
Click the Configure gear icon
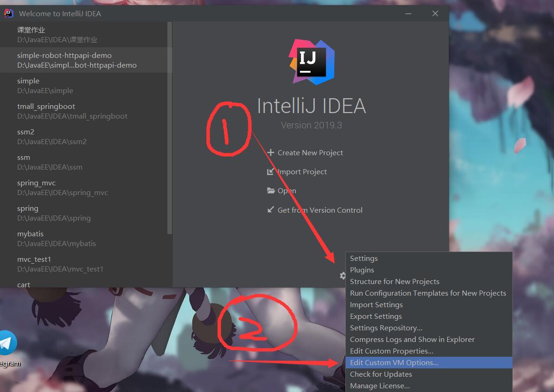point(342,275)
